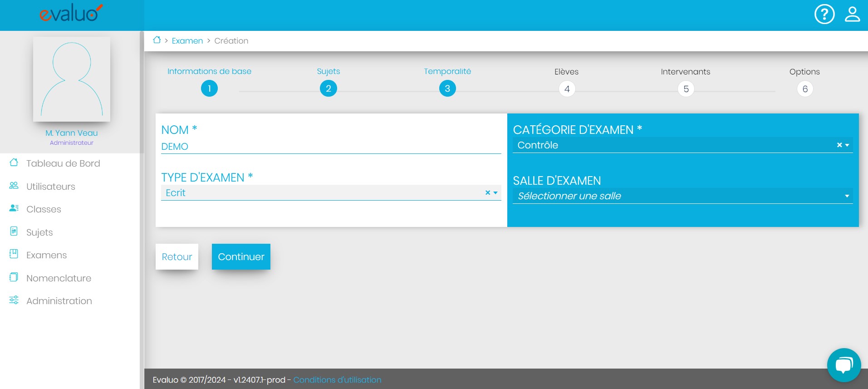Viewport: 868px width, 389px height.
Task: Open the user account icon menu
Action: (852, 14)
